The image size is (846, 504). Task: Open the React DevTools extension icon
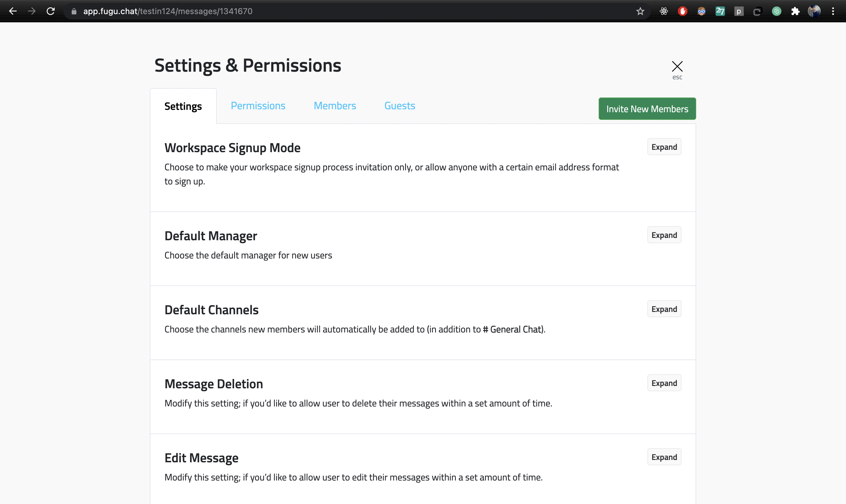coord(664,11)
